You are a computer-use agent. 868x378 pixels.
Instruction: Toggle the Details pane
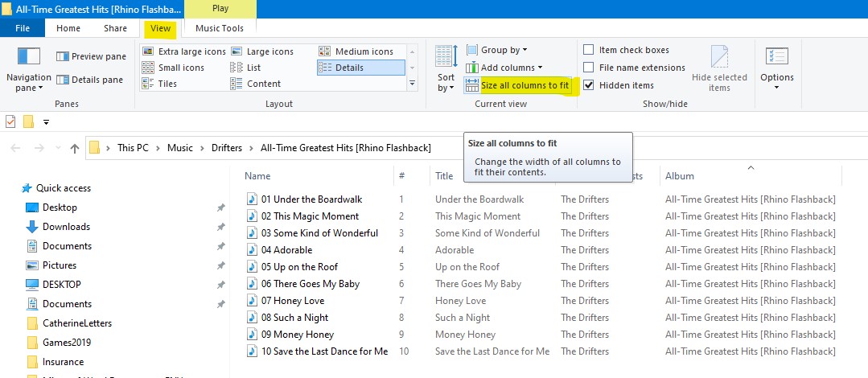[x=89, y=80]
